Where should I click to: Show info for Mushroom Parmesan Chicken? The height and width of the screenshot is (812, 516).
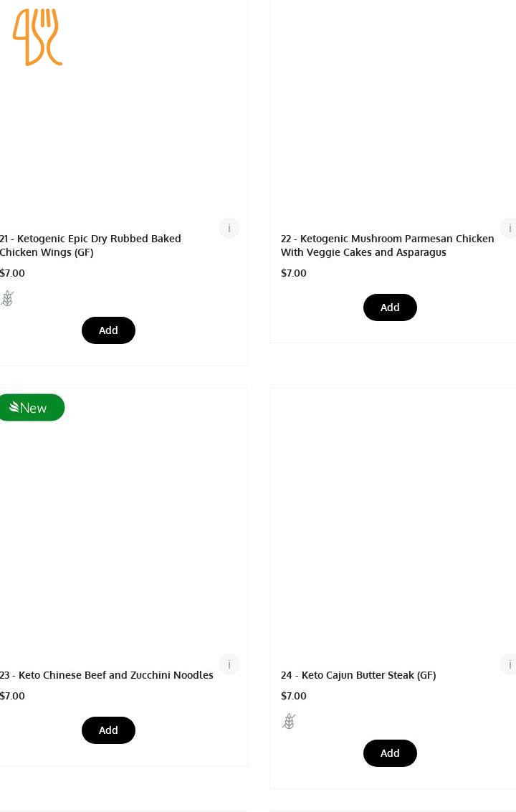[509, 228]
